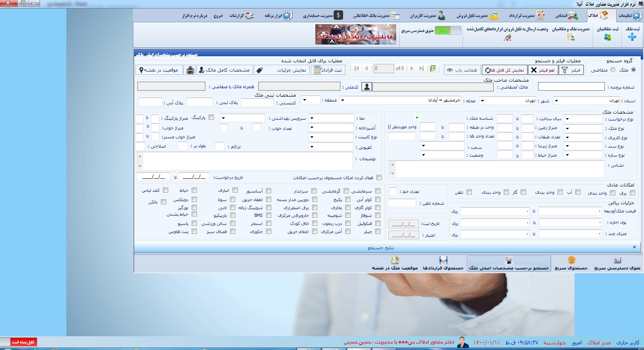644x350 pixels.
Task: Click the موقعیت در نقشه button
Action: pos(160,70)
